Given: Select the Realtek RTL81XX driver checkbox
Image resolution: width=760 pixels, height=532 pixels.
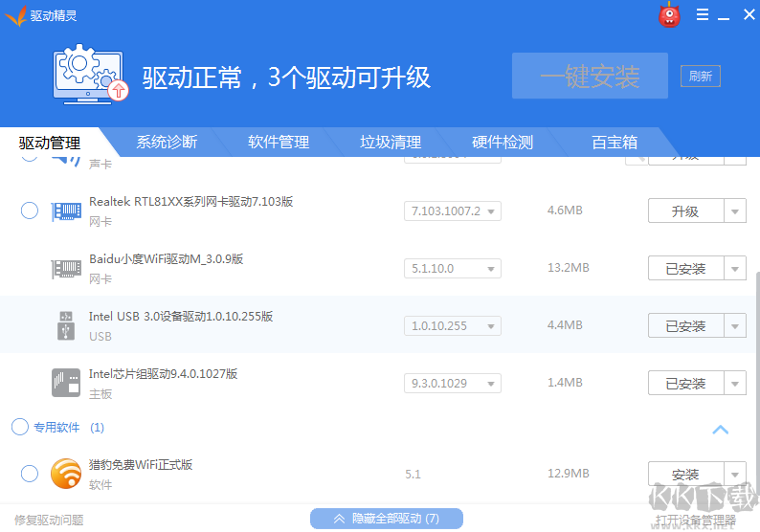Looking at the screenshot, I should coord(30,211).
